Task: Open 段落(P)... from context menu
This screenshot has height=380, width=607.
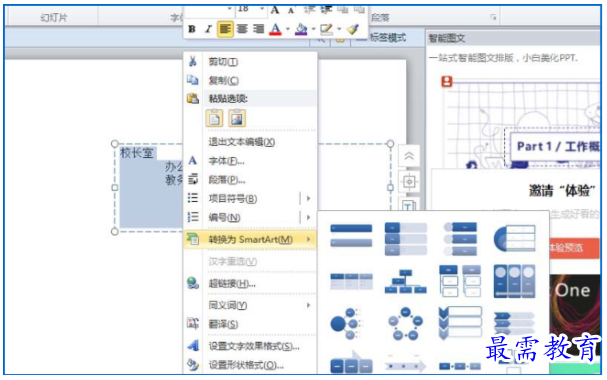Action: 250,180
